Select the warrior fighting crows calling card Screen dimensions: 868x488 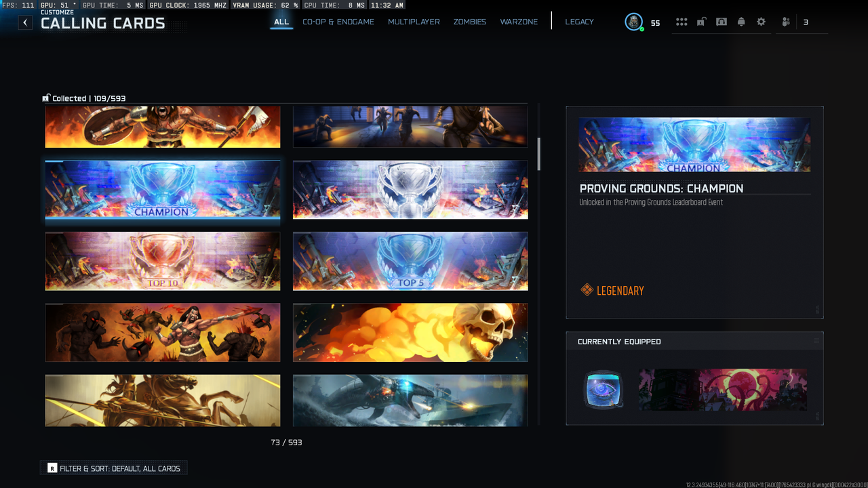pyautogui.click(x=163, y=332)
